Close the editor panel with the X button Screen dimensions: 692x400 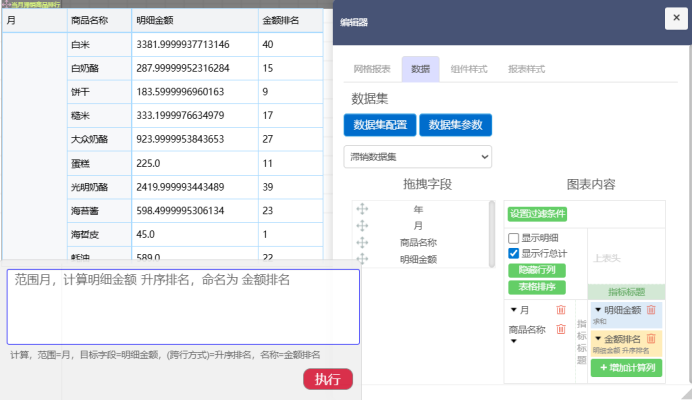tap(676, 18)
